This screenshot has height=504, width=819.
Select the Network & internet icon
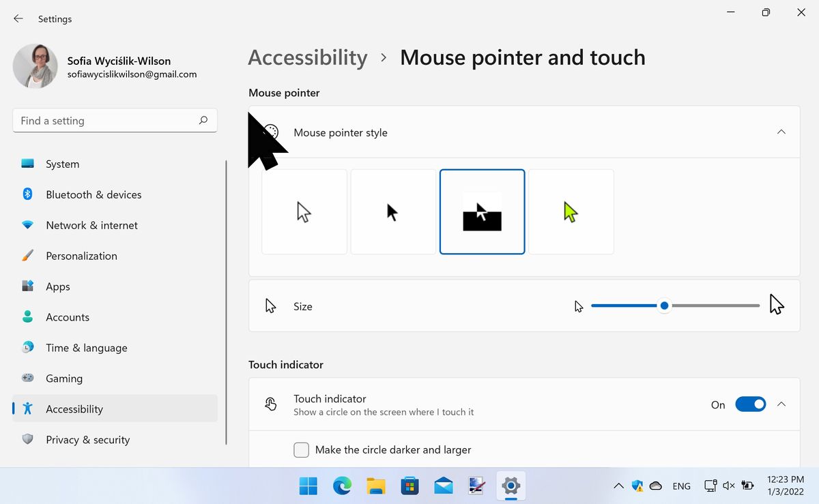(27, 225)
